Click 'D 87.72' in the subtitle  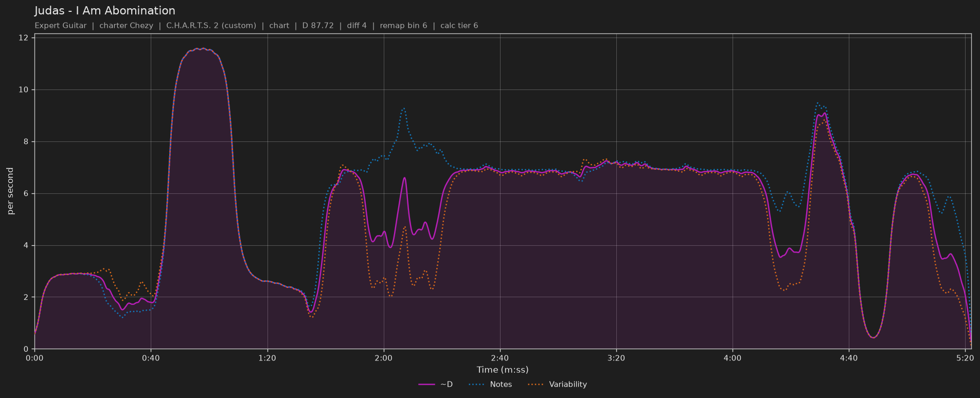coord(318,26)
